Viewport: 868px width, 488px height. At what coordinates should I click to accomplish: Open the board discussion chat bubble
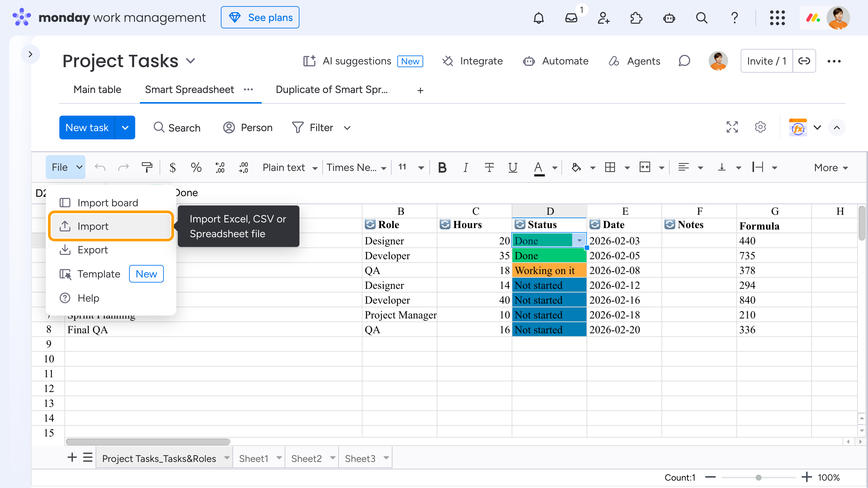684,61
